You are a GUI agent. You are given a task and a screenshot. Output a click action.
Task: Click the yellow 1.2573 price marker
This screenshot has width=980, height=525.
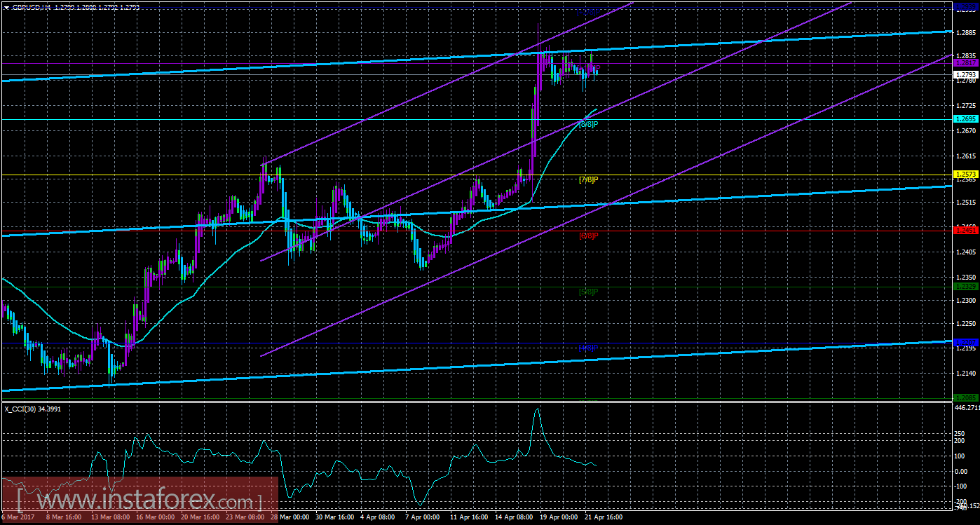(967, 172)
